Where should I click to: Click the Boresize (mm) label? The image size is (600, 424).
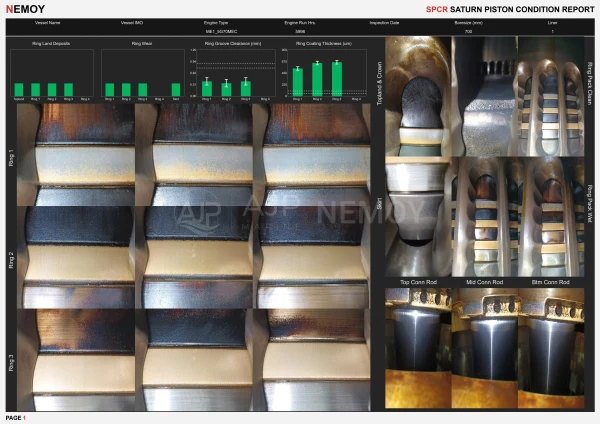tap(468, 23)
